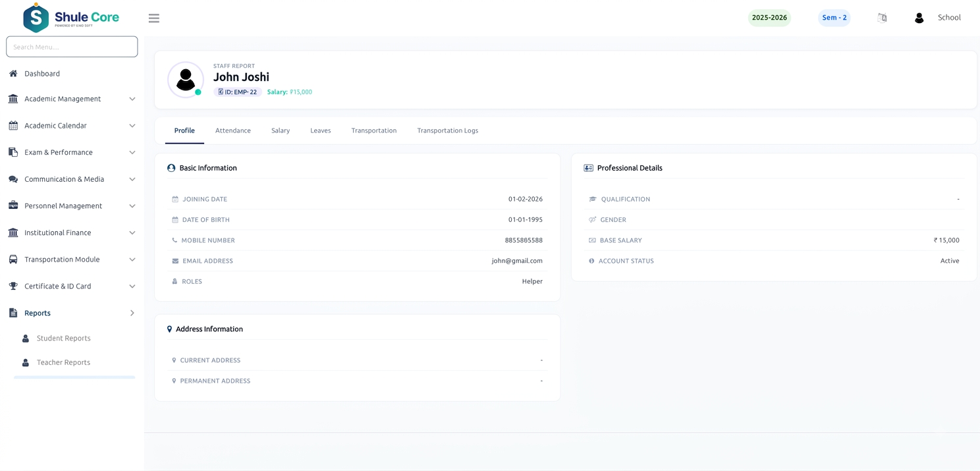
Task: Expand the Academic Management menu
Action: (x=132, y=99)
